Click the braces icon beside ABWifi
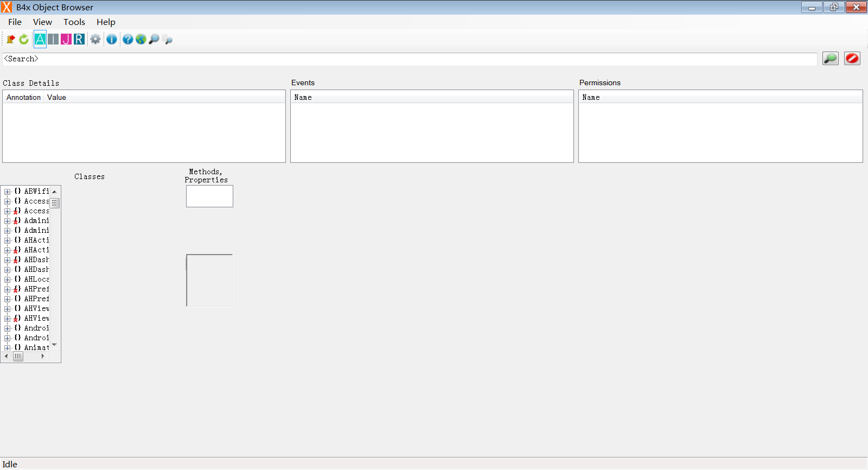Viewport: 868px width, 470px height. coord(17,191)
